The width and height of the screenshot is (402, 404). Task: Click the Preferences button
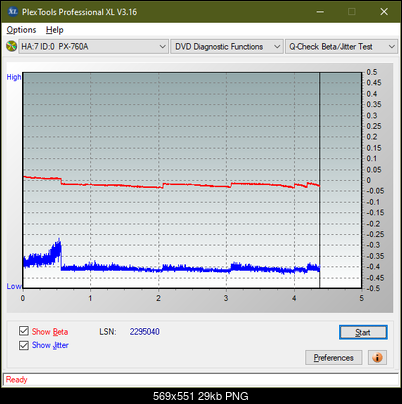(x=334, y=358)
